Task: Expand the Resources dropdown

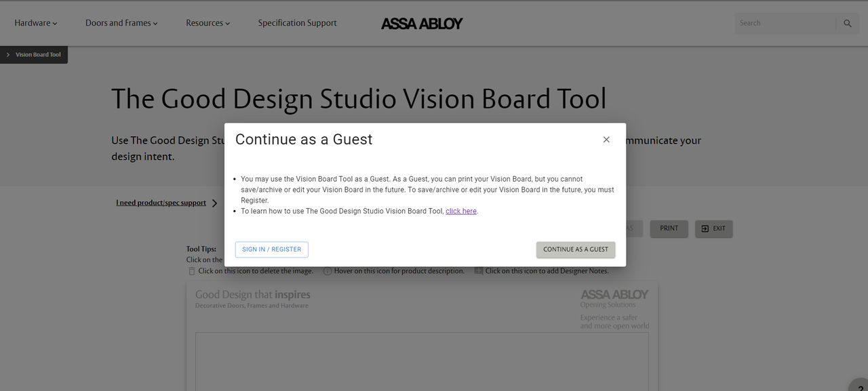Action: pyautogui.click(x=208, y=22)
